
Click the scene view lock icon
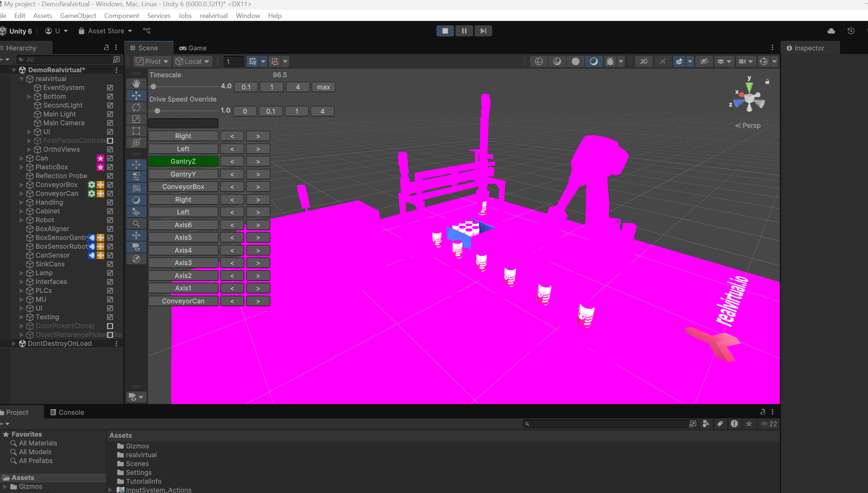click(767, 82)
